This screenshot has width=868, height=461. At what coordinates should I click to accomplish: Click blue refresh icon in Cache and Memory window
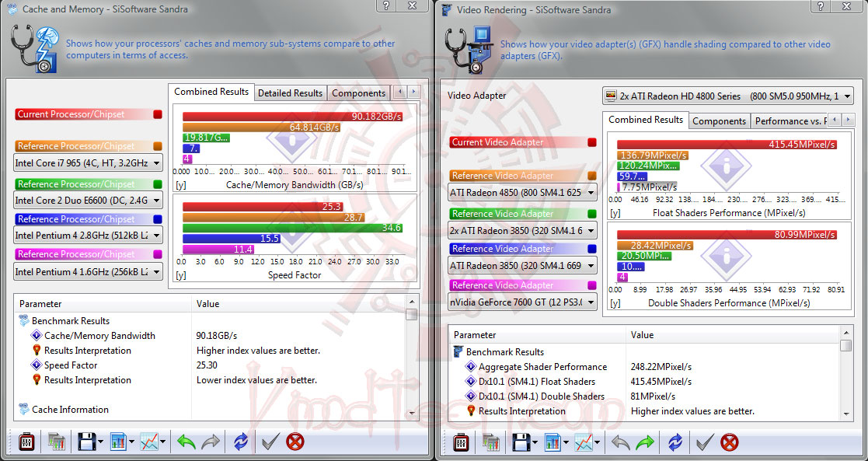pos(241,442)
